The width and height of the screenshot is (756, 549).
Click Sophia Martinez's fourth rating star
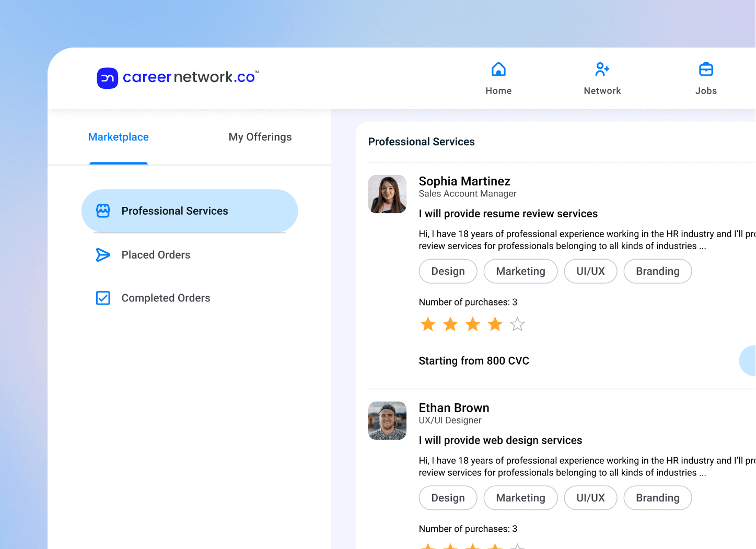pyautogui.click(x=495, y=324)
